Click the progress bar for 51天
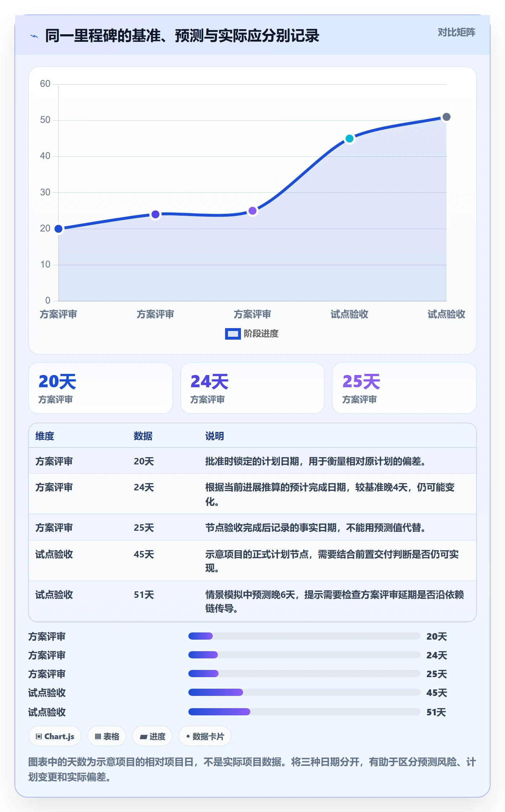Image resolution: width=505 pixels, height=812 pixels. click(x=304, y=712)
